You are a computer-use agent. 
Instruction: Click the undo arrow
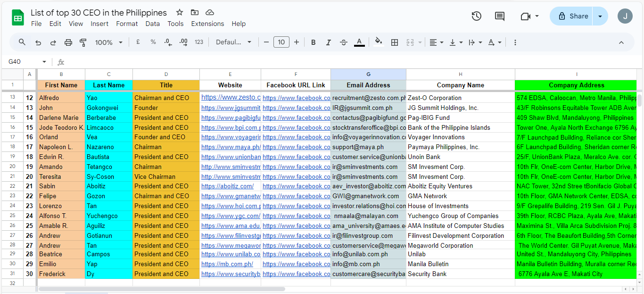coord(38,42)
